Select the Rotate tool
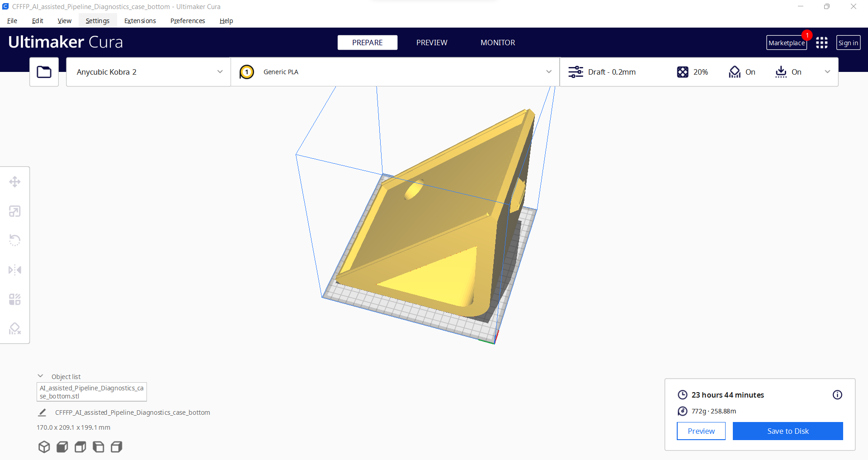The width and height of the screenshot is (868, 460). (15, 240)
